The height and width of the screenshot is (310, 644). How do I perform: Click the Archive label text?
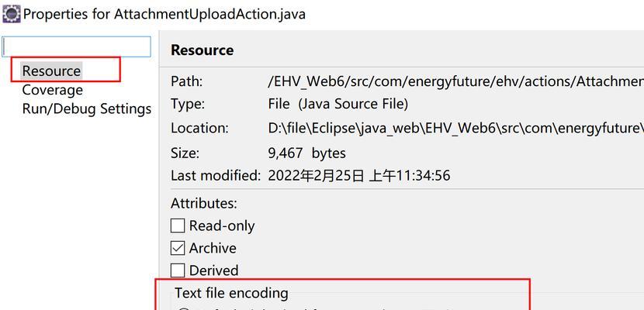coord(213,248)
